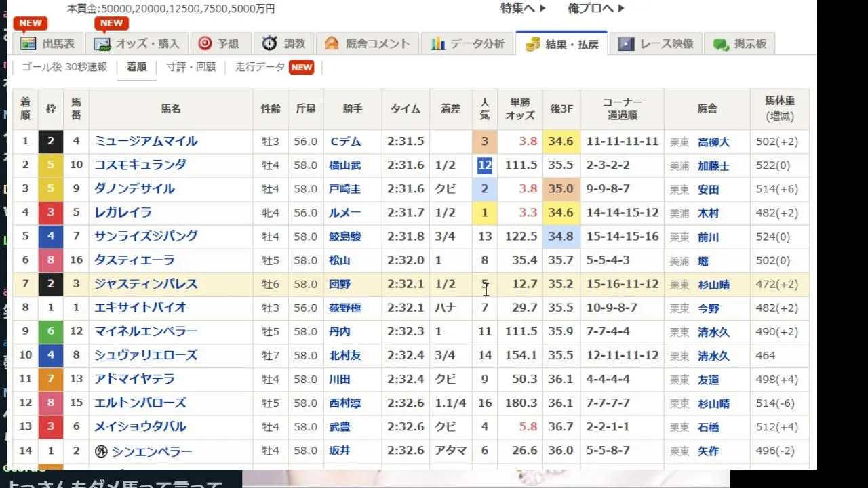Open horse エキサイトバイオ
Viewport: 868px width, 488px height.
[140, 308]
